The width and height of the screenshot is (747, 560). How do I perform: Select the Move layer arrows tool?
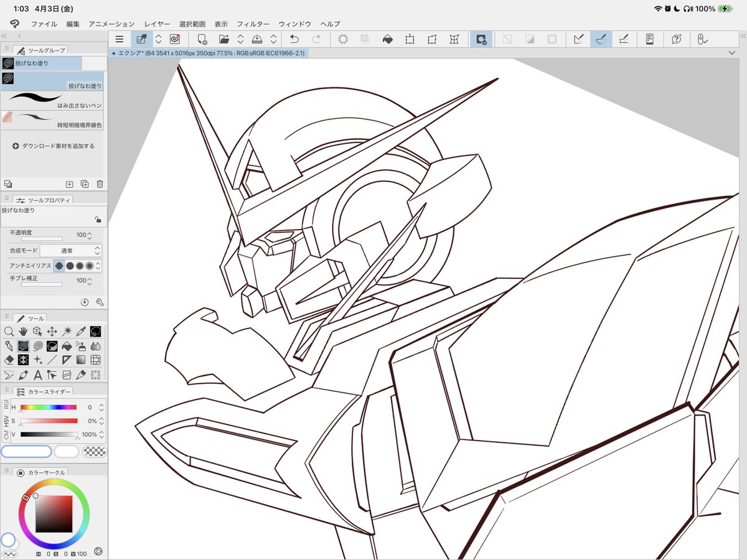(x=52, y=332)
